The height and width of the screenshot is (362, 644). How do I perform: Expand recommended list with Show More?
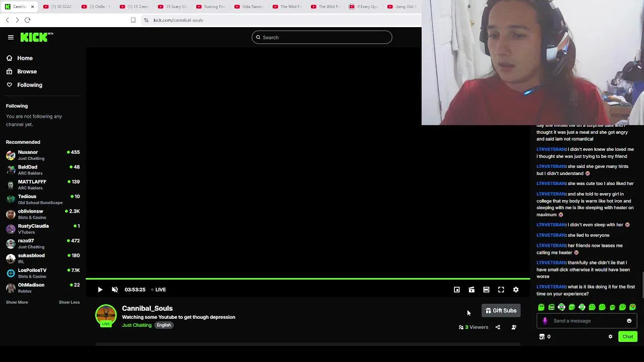click(x=17, y=302)
